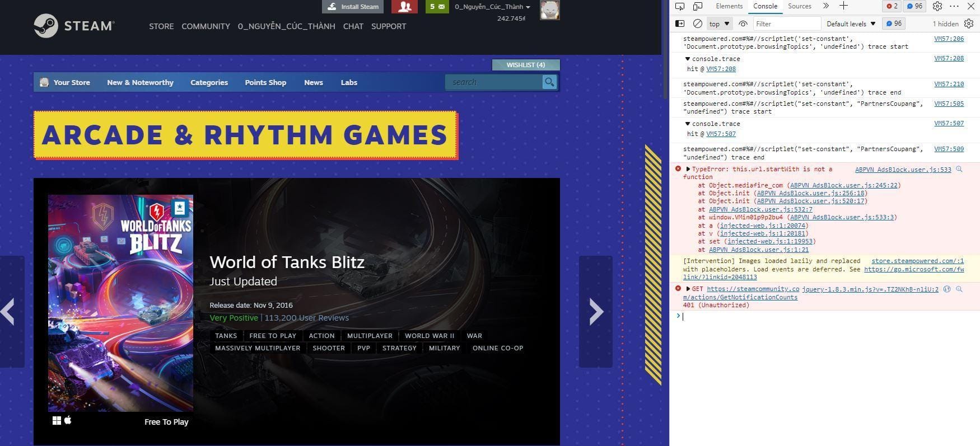Screen dimensions: 980x446
Task: Open the Default levels dropdown
Action: pos(851,24)
